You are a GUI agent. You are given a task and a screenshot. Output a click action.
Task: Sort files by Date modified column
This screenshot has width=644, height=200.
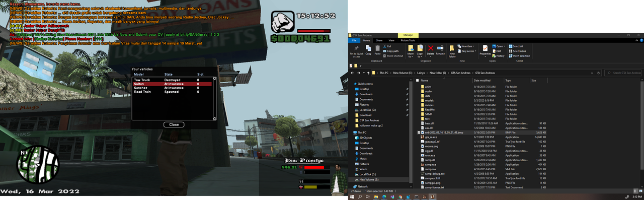pos(488,80)
